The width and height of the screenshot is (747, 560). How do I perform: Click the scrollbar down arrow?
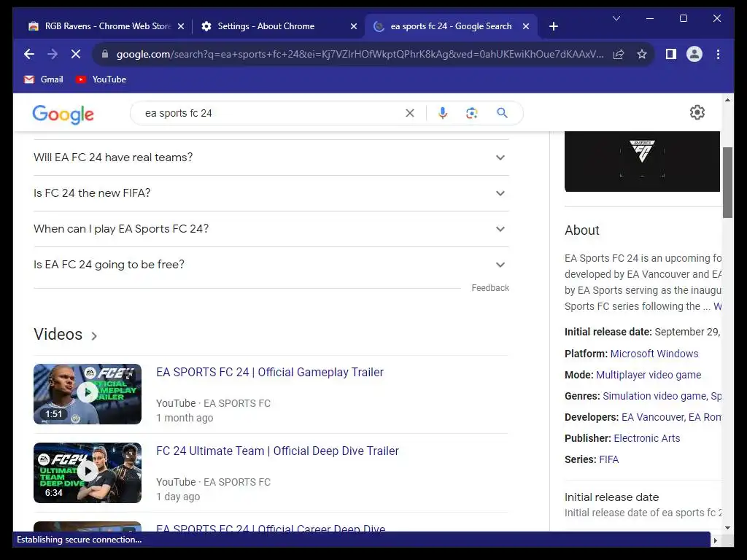point(727,528)
